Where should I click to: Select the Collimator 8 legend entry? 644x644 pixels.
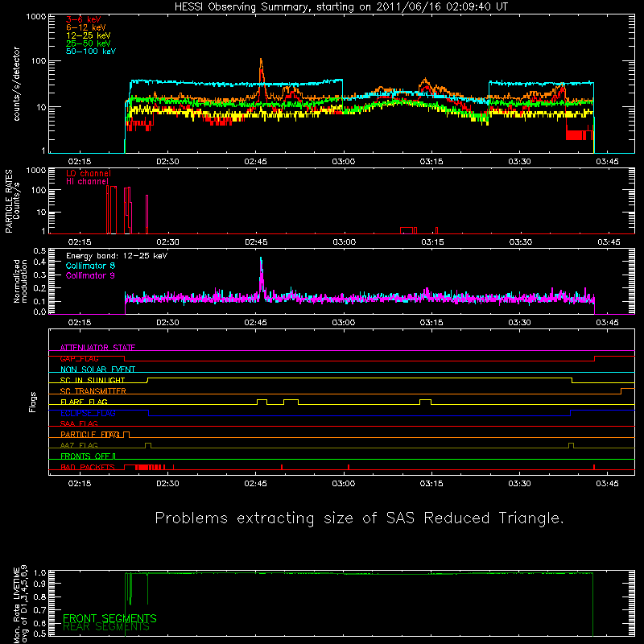pyautogui.click(x=90, y=266)
